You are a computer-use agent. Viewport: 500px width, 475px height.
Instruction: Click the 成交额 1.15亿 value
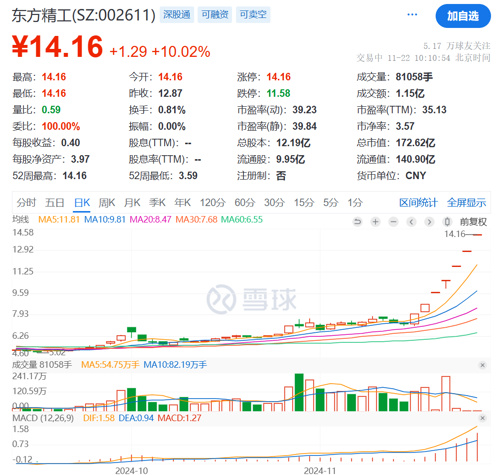click(x=410, y=93)
